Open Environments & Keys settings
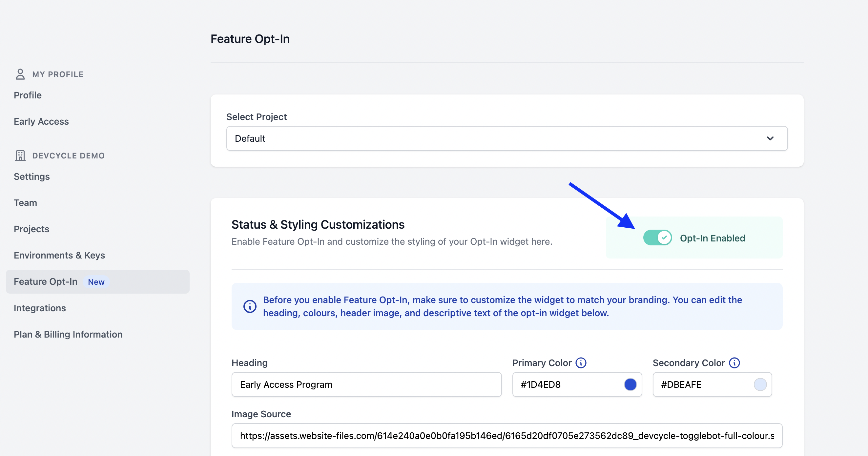 tap(59, 255)
